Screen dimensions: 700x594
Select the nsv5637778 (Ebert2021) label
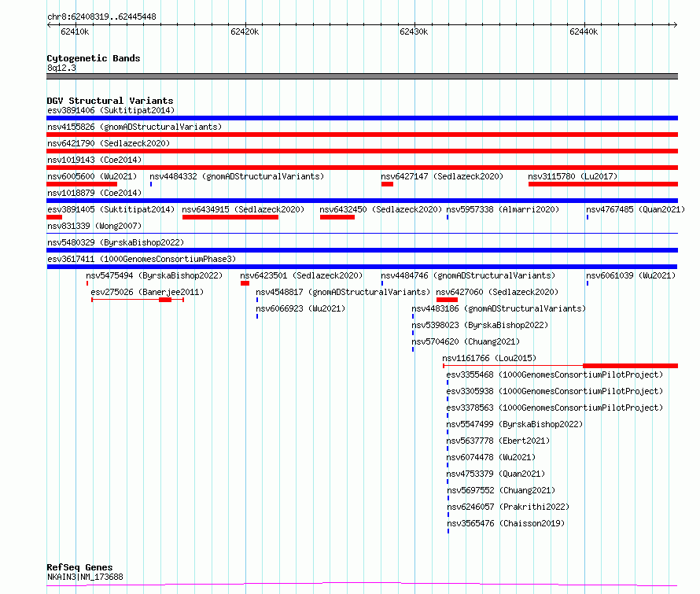[498, 441]
